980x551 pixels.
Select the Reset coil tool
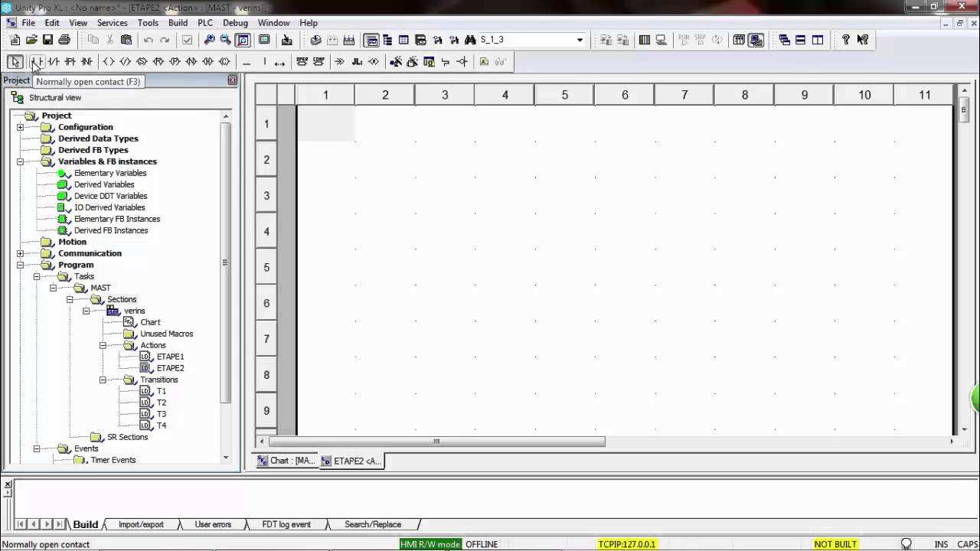click(x=158, y=62)
